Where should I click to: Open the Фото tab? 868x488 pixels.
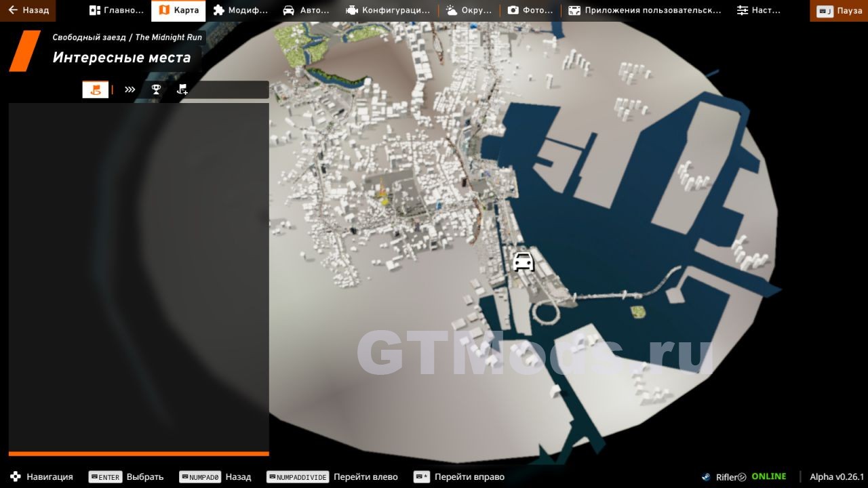click(530, 10)
